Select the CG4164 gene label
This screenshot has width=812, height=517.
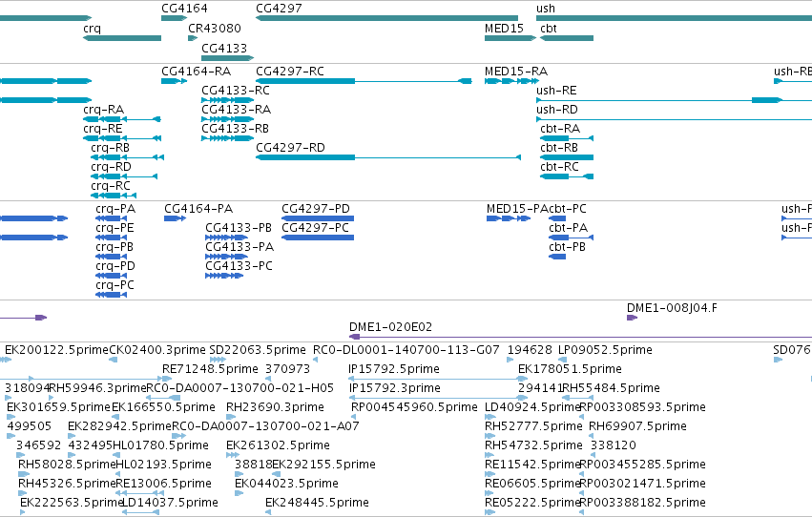[x=184, y=9]
